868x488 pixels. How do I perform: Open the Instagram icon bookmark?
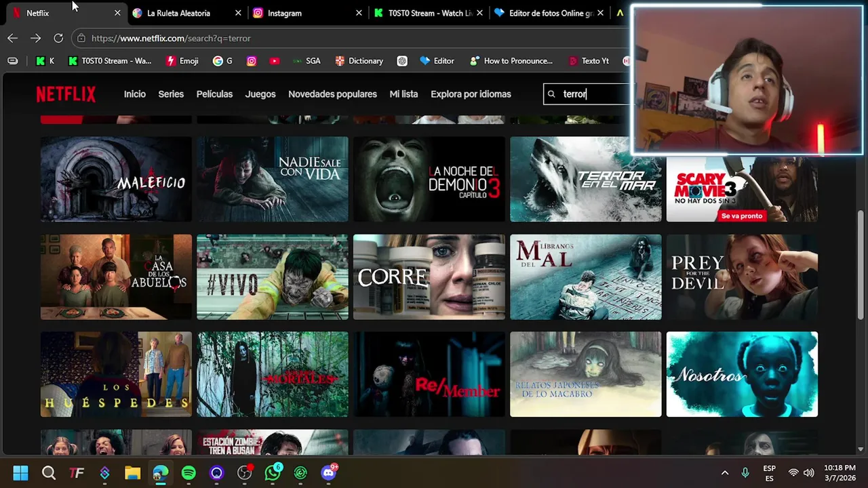tap(252, 61)
